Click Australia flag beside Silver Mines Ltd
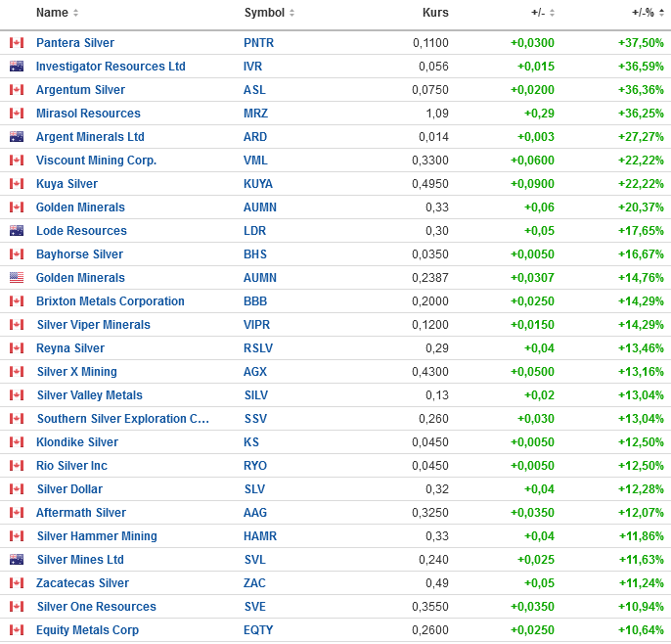671x644 pixels. point(17,560)
